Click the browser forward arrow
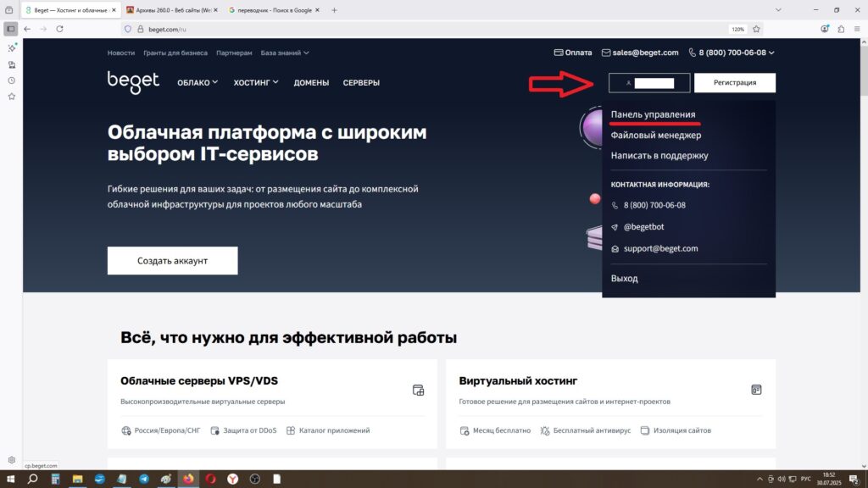 coord(43,29)
